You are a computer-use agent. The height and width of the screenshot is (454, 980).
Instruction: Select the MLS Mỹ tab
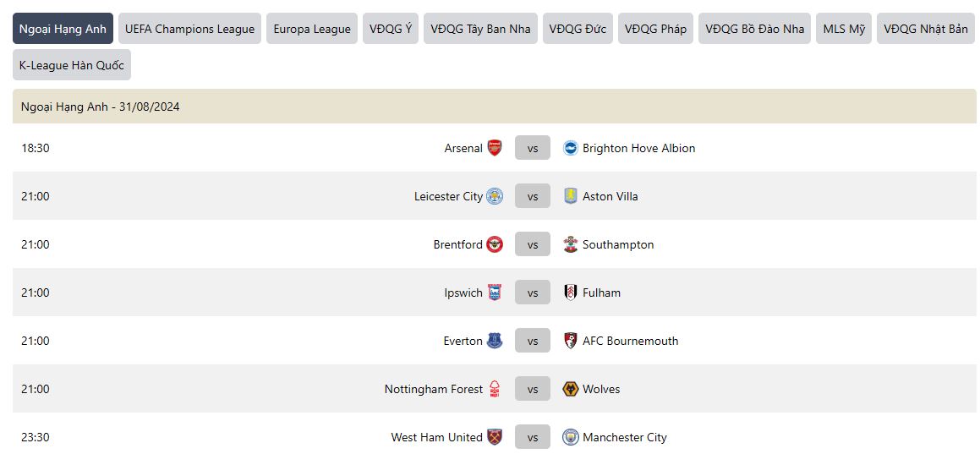click(844, 29)
